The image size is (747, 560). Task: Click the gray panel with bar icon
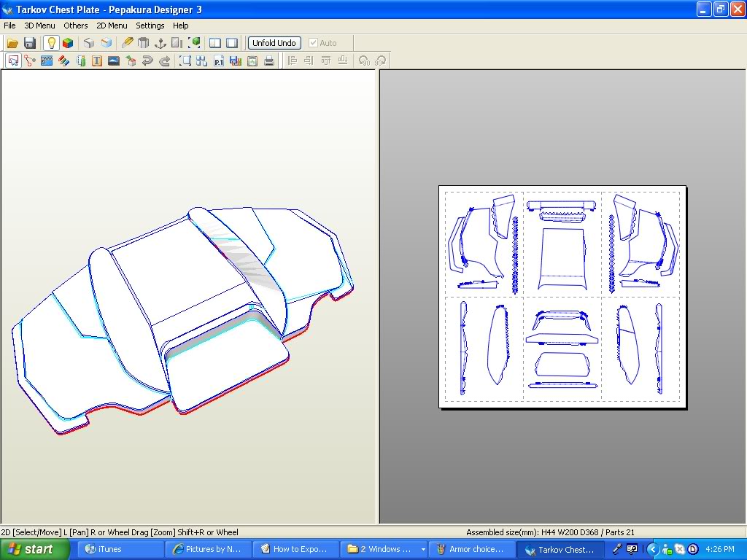[x=177, y=43]
